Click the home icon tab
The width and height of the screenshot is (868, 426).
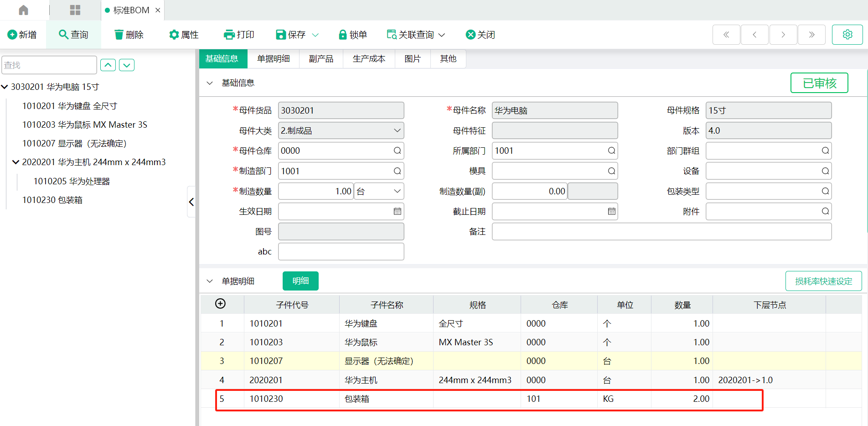(24, 10)
